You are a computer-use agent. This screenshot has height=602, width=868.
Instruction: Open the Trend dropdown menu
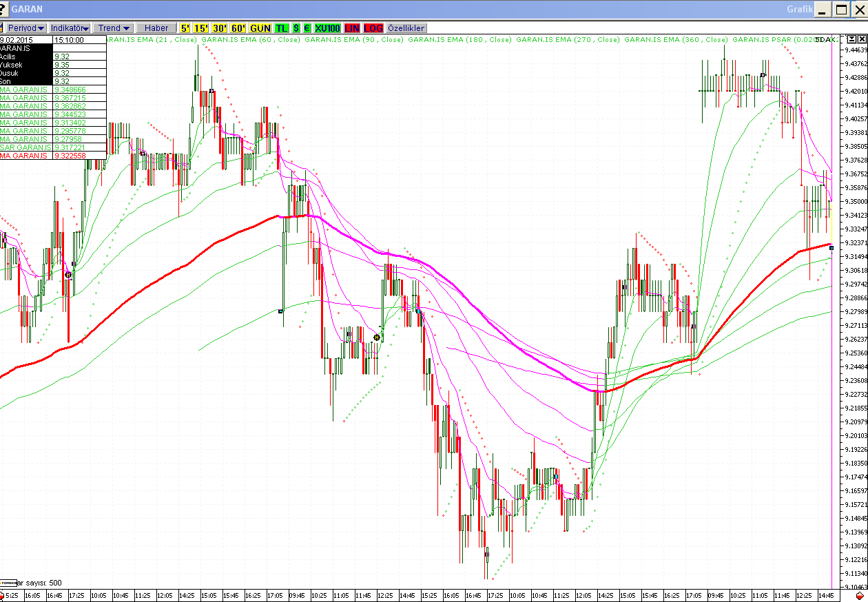[x=114, y=28]
